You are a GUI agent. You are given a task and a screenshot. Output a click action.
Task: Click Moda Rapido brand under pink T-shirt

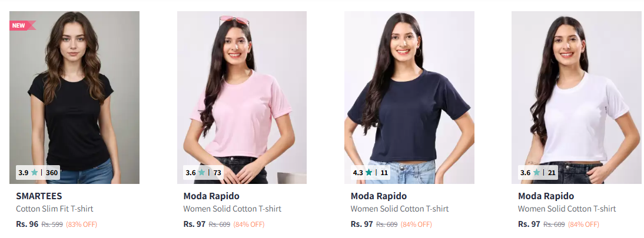click(211, 196)
